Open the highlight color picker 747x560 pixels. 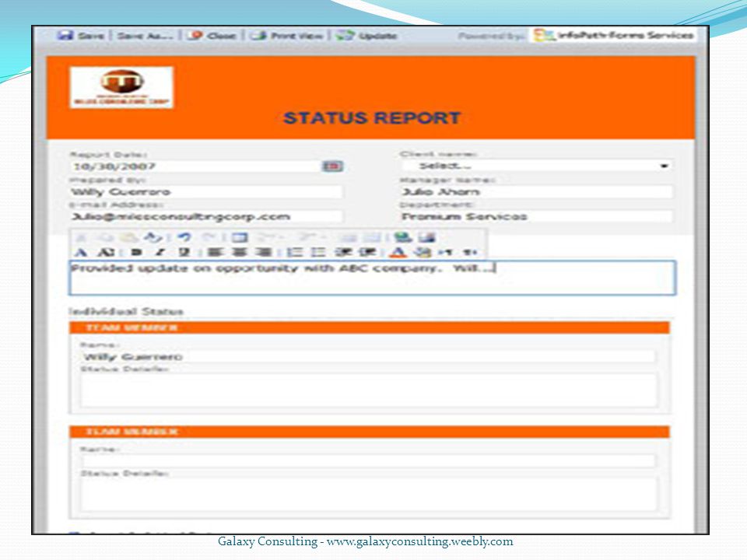pyautogui.click(x=423, y=252)
